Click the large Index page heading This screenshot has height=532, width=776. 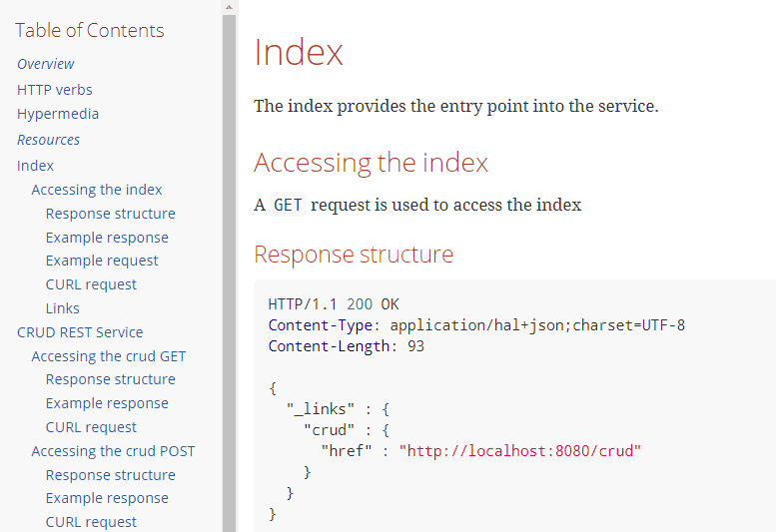(299, 53)
